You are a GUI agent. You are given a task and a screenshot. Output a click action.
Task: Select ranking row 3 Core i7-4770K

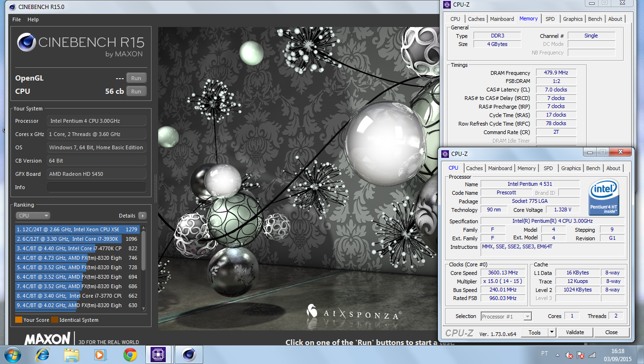pyautogui.click(x=78, y=248)
